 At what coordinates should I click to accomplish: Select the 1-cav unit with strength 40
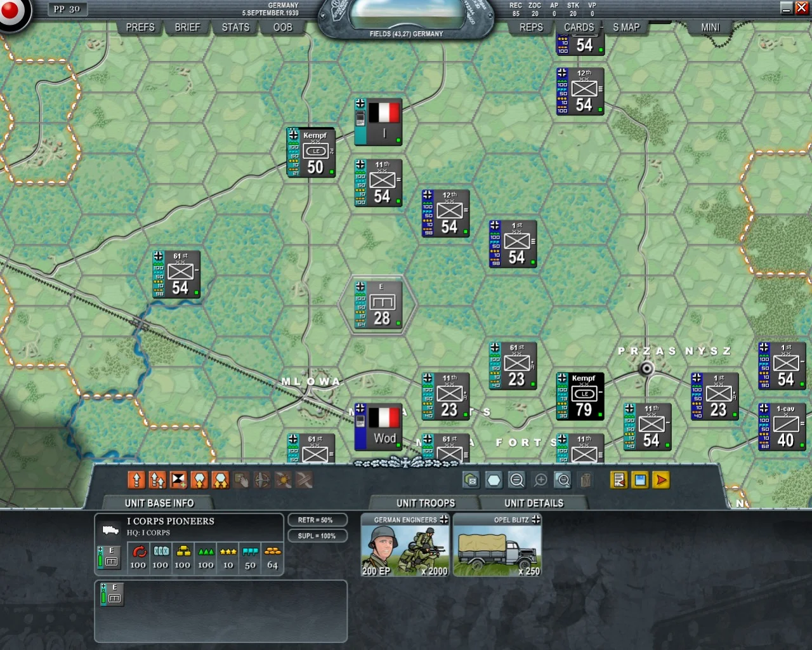tap(782, 427)
